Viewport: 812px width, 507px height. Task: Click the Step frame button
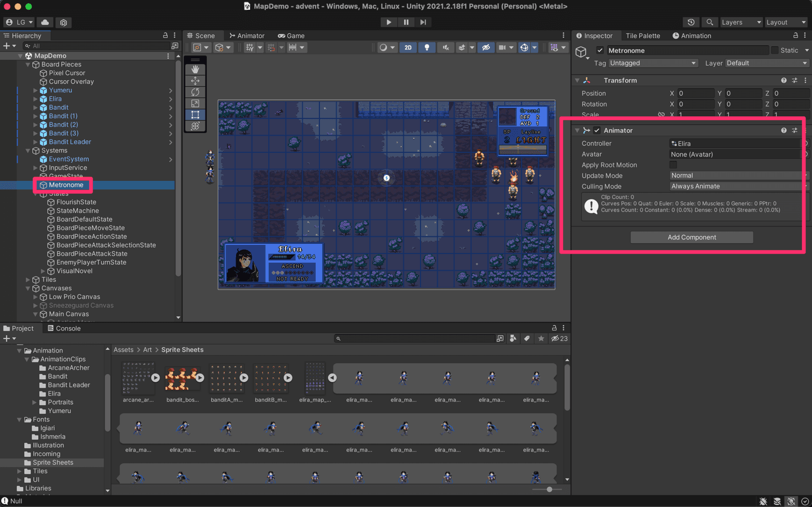423,22
